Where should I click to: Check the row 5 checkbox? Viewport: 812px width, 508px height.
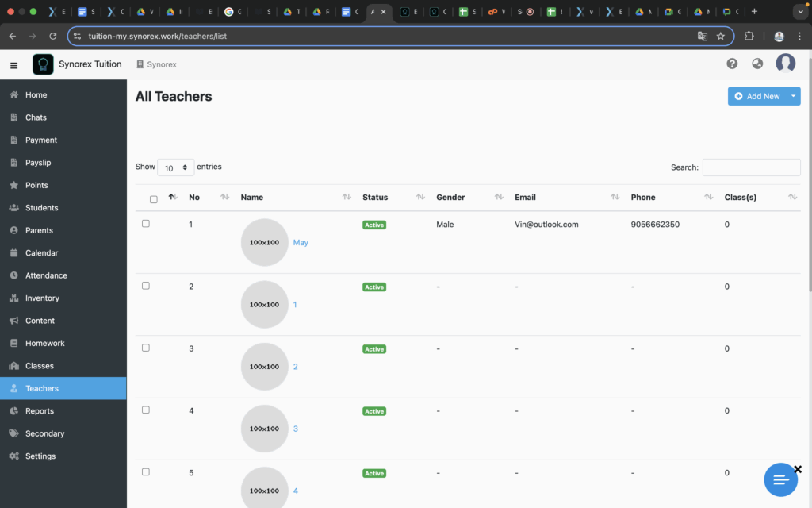point(146,472)
